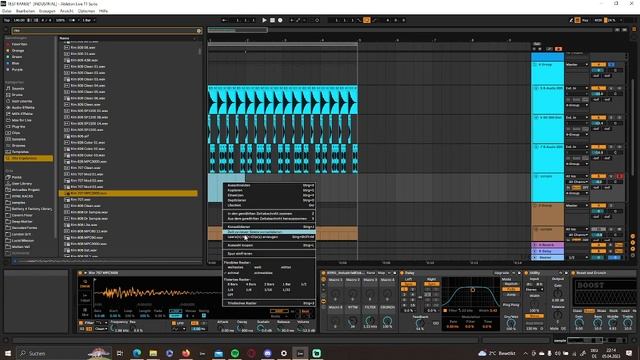Click the Windows taskbar search box
Screen dimensions: 640x360
tap(63, 353)
